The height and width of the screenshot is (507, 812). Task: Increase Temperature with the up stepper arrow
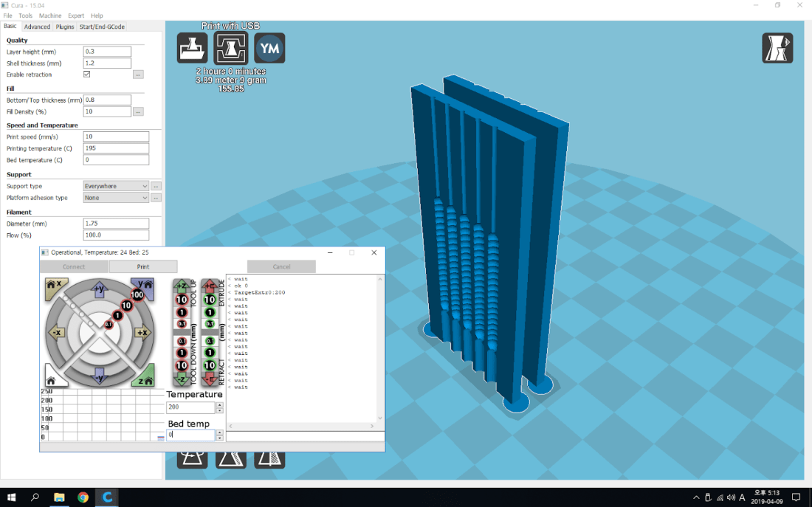(219, 405)
